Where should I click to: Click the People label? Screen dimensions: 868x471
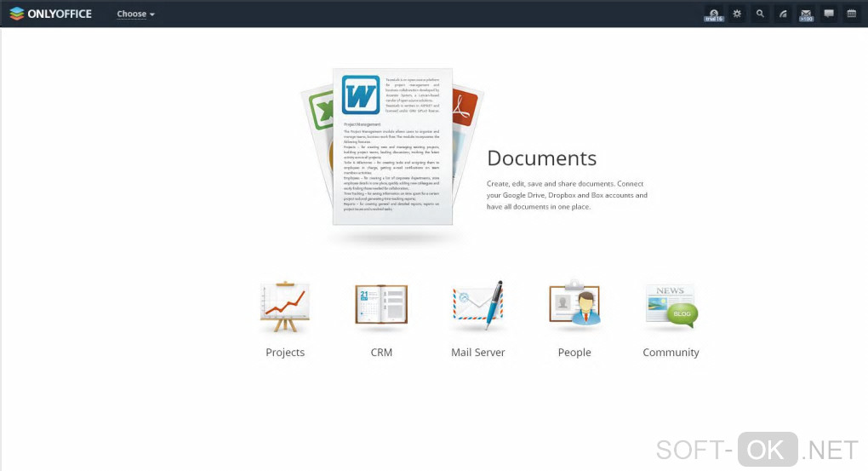coord(574,353)
